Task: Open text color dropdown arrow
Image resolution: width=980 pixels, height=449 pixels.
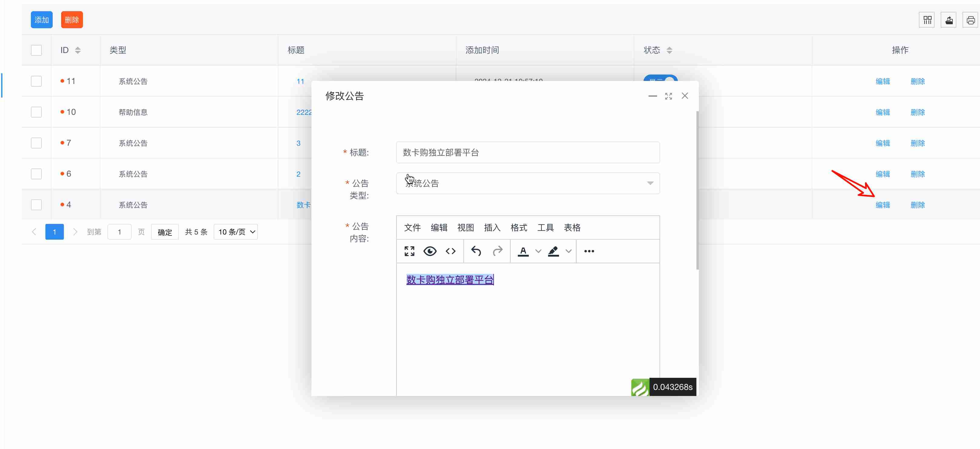Action: (538, 251)
